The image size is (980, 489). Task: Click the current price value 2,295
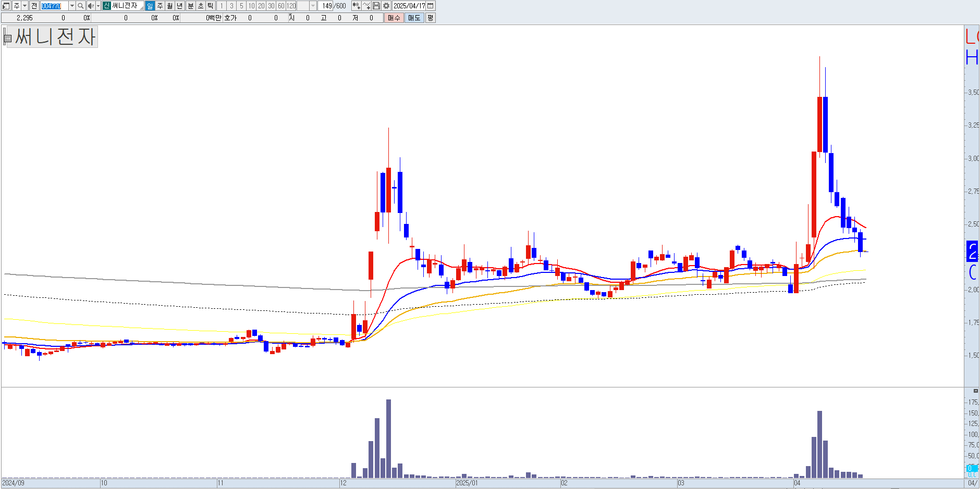coord(24,18)
